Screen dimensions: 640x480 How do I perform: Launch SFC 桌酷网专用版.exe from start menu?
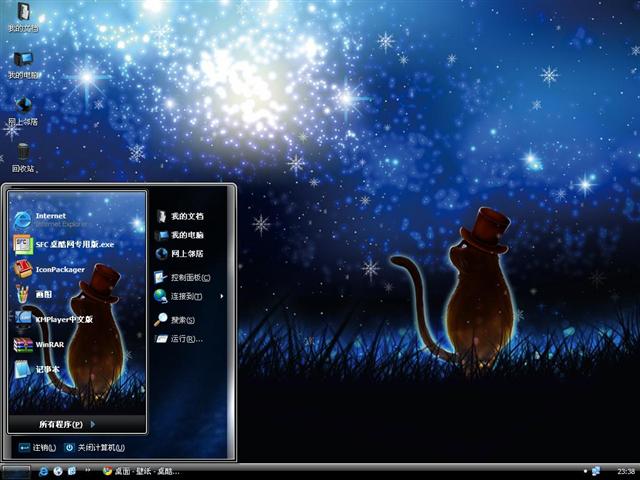pyautogui.click(x=77, y=244)
